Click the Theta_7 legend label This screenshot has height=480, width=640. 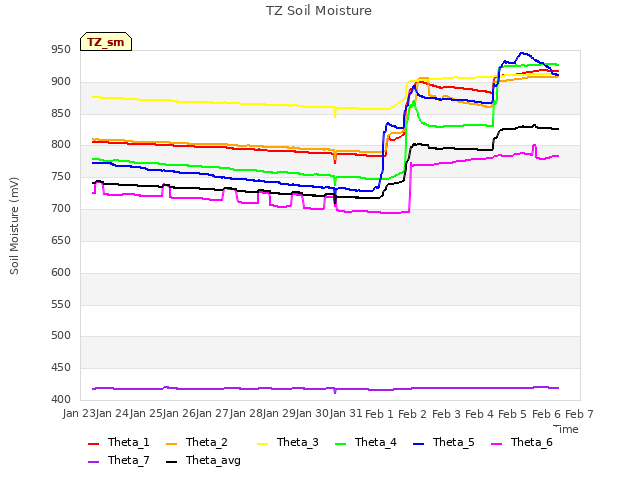129,460
